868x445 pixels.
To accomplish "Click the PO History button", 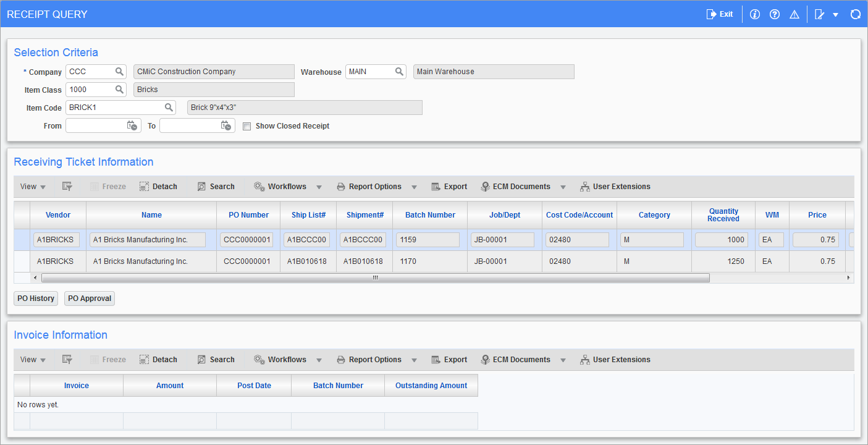I will pyautogui.click(x=36, y=299).
